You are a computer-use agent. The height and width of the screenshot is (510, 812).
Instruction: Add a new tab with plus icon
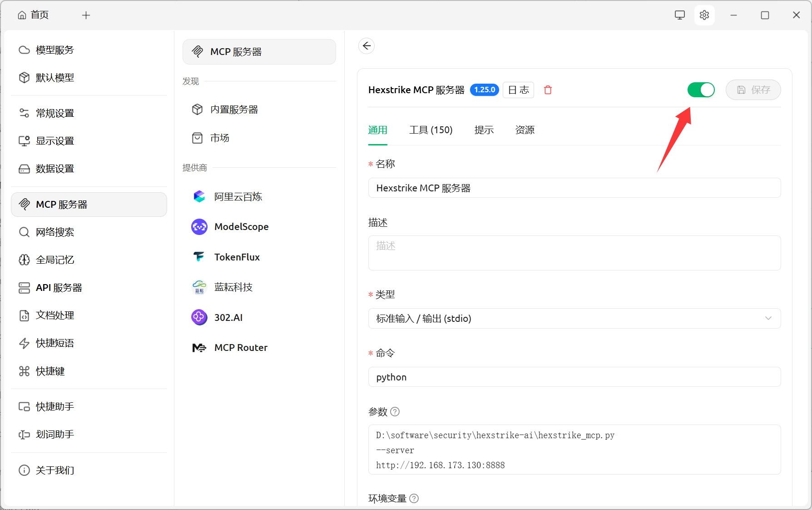(x=86, y=15)
